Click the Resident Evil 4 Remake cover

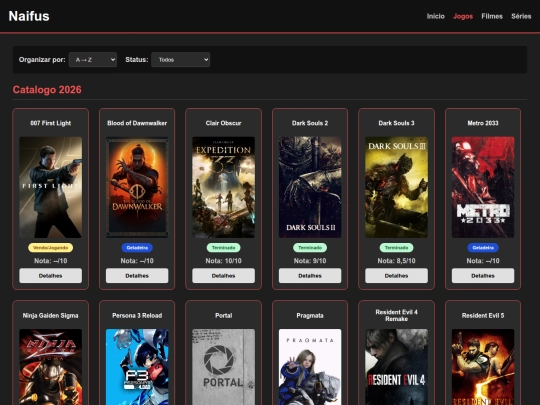point(396,367)
